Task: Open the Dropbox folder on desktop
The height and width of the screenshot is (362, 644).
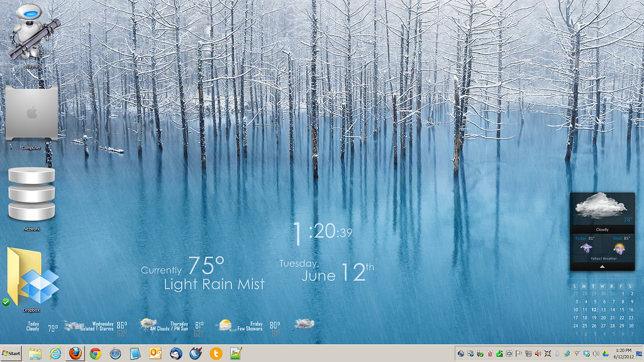Action: point(32,276)
